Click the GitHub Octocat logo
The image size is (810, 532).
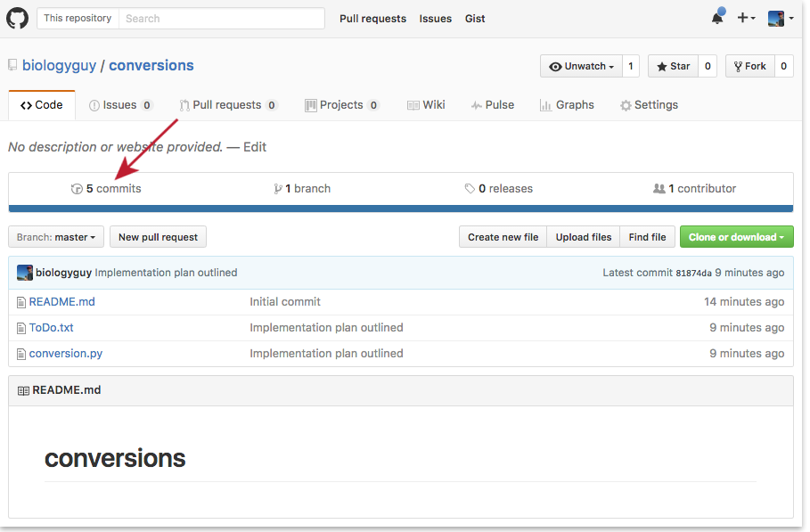click(x=18, y=19)
